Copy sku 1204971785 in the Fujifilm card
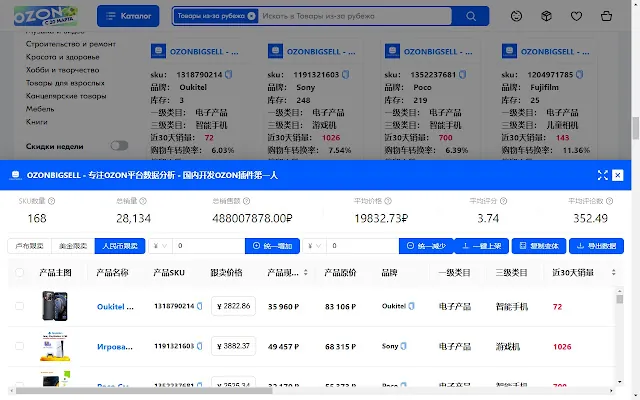 580,74
